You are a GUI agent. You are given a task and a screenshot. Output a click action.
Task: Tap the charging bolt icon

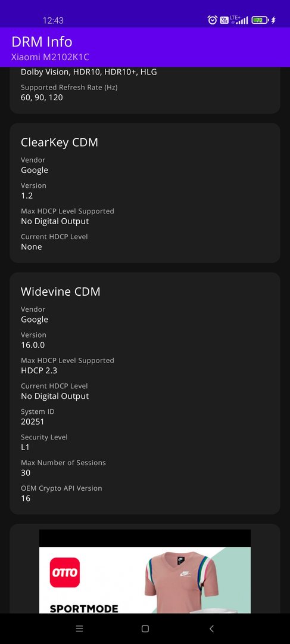click(x=273, y=20)
